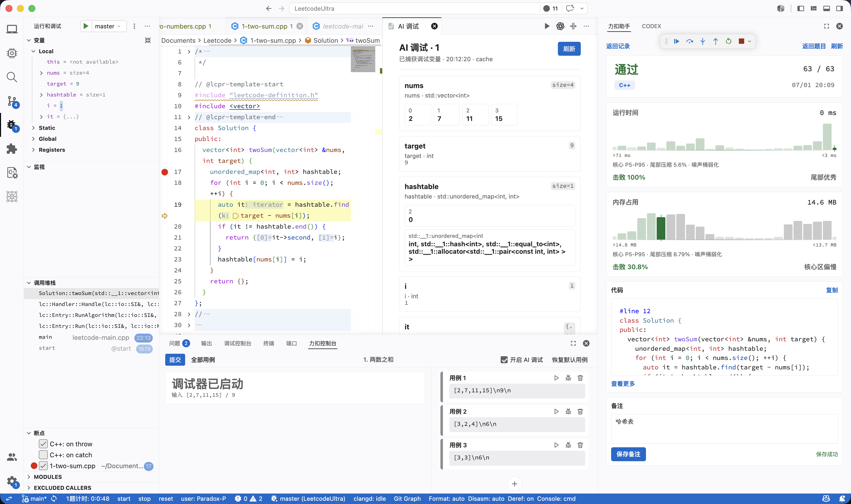Select master launch configuration dropdown
Image resolution: width=851 pixels, height=504 pixels.
[108, 26]
